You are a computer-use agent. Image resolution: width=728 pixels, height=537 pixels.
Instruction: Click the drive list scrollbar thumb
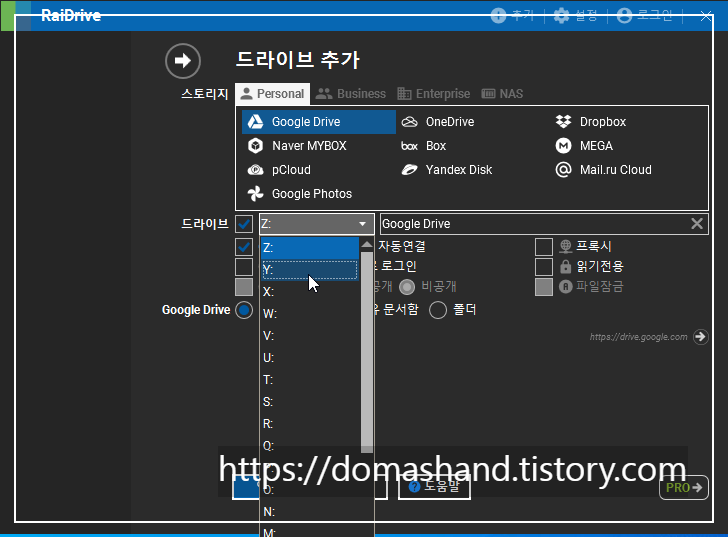coord(367,352)
